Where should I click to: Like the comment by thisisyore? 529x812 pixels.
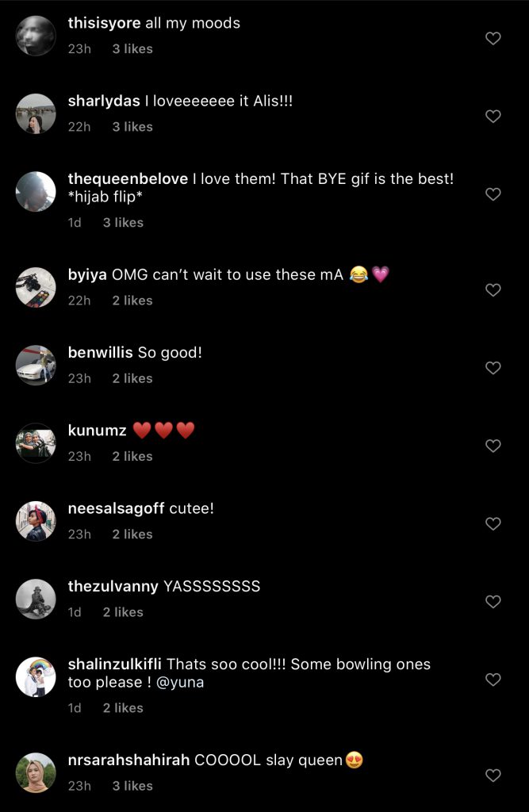[x=493, y=38]
